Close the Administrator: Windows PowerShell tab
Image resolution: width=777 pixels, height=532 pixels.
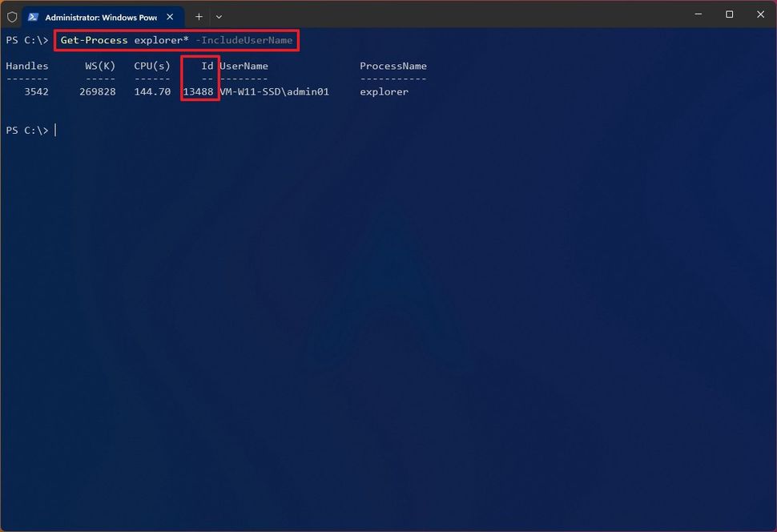coord(170,16)
